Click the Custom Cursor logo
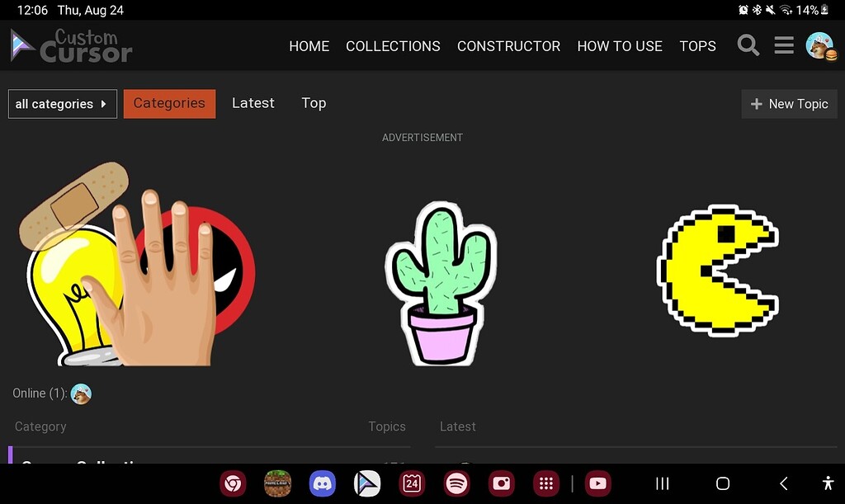Viewport: 845px width, 504px height. pos(71,45)
